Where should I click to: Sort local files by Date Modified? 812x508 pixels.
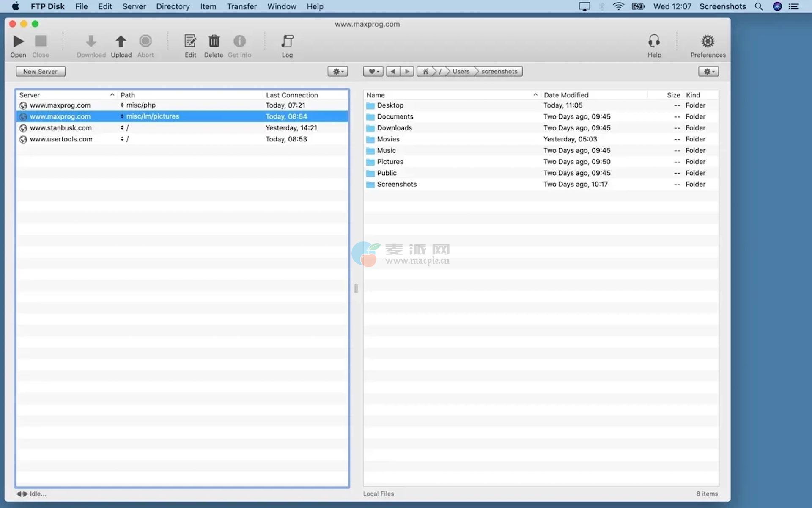click(566, 95)
